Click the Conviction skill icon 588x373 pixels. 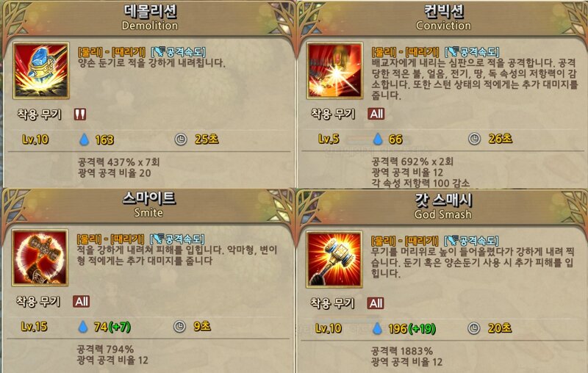tap(334, 70)
